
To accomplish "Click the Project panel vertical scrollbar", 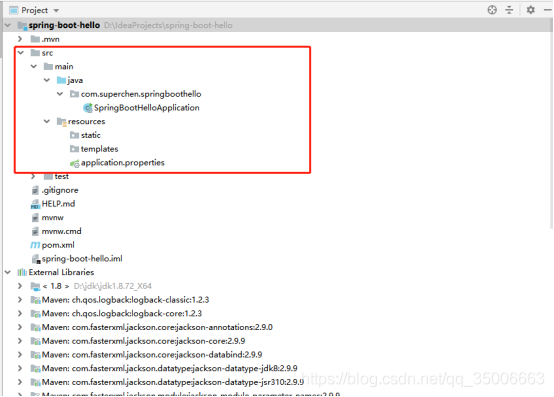I will 552,124.
